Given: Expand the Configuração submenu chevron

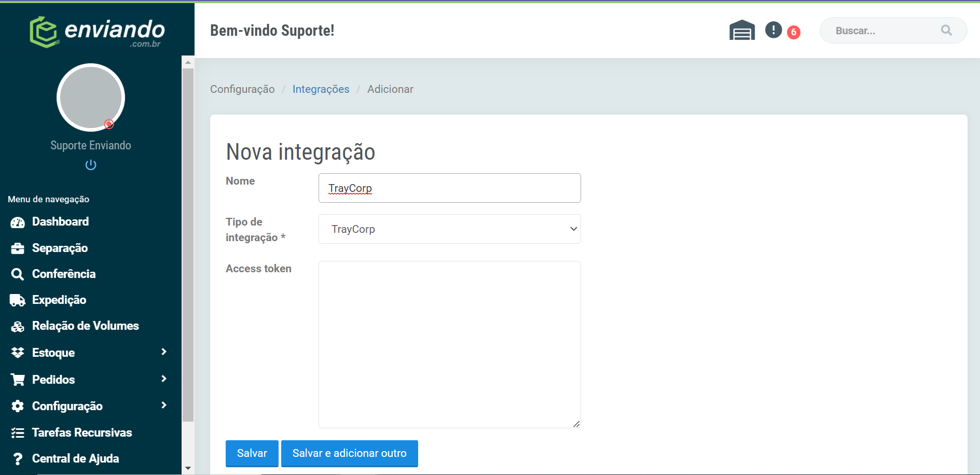Looking at the screenshot, I should [164, 406].
